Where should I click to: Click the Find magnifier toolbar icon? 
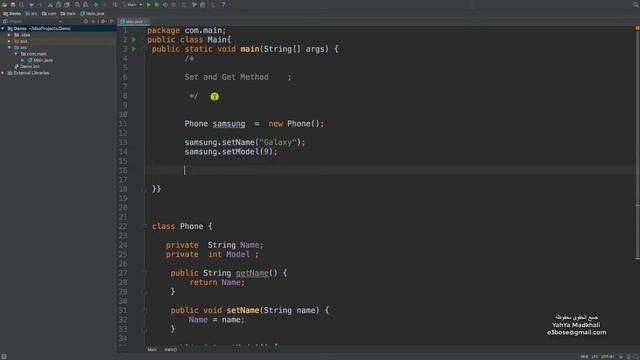coord(77,4)
